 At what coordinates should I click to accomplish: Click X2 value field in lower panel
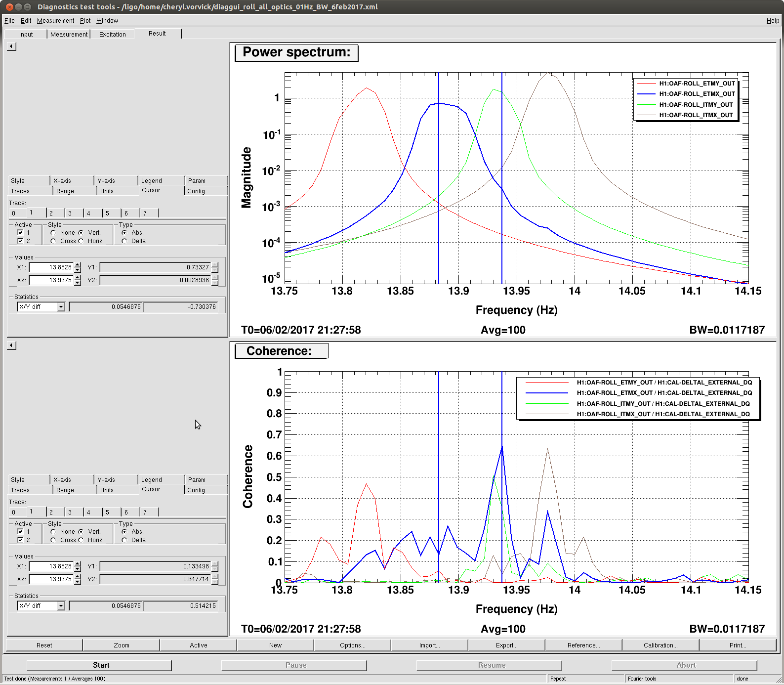(51, 579)
